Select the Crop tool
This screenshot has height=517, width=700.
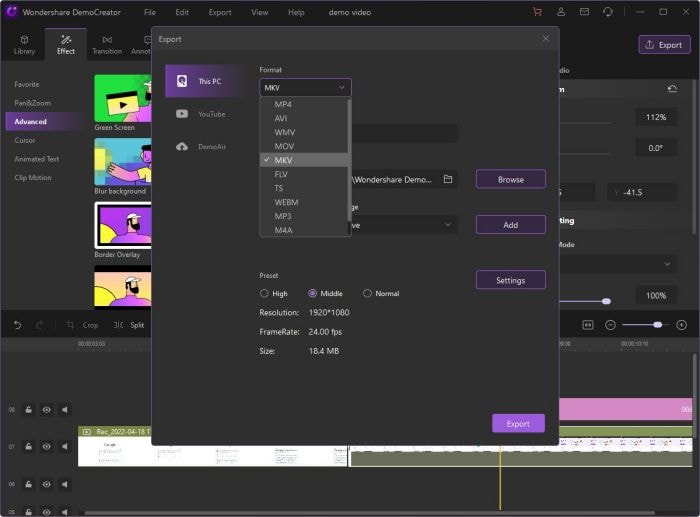[82, 325]
